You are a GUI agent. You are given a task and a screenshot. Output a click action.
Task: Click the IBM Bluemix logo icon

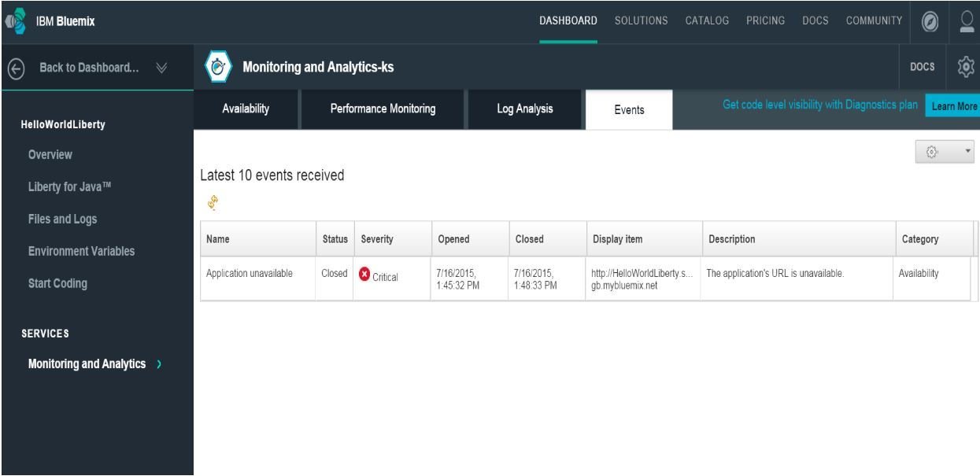click(15, 21)
